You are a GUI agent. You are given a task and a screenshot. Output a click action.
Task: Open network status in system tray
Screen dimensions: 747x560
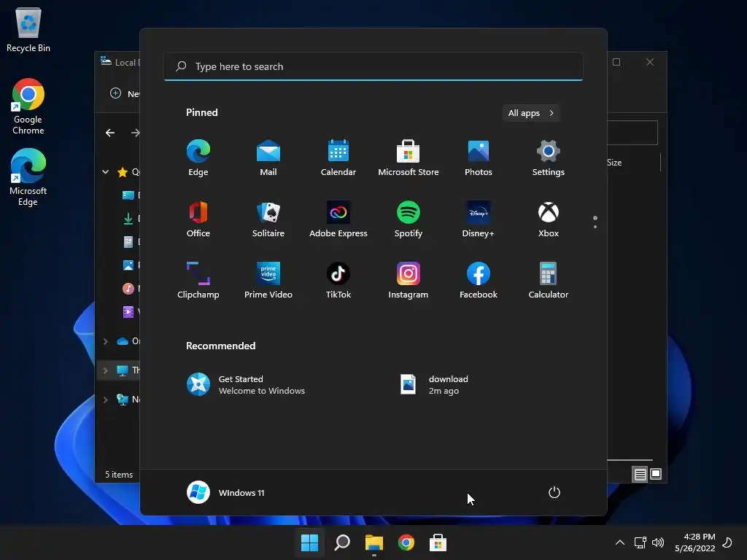[x=640, y=542]
